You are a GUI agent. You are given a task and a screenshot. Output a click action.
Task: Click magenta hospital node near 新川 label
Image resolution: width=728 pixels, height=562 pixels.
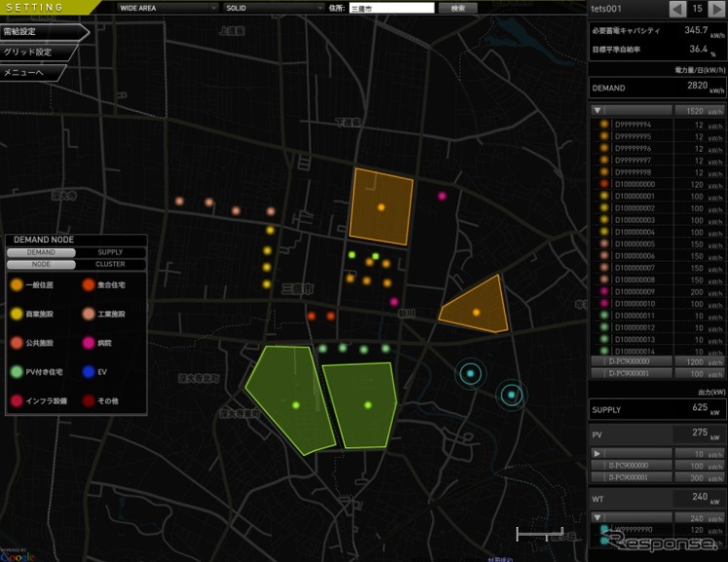394,302
